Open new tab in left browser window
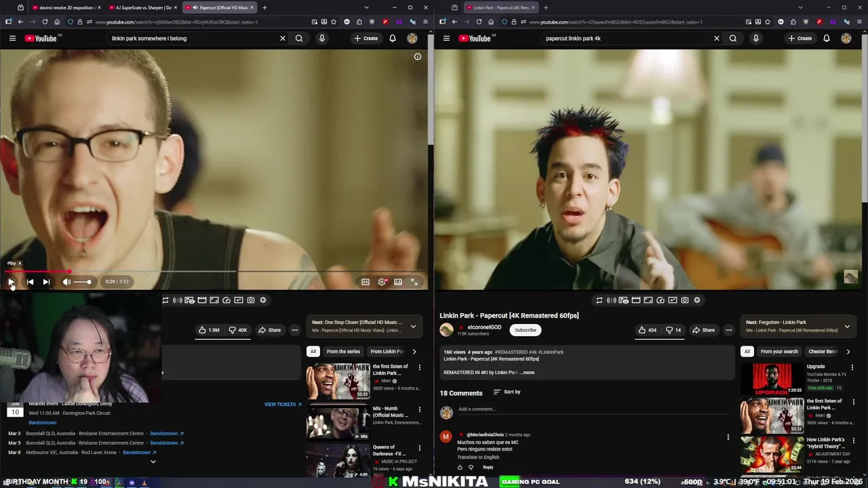 pos(264,7)
